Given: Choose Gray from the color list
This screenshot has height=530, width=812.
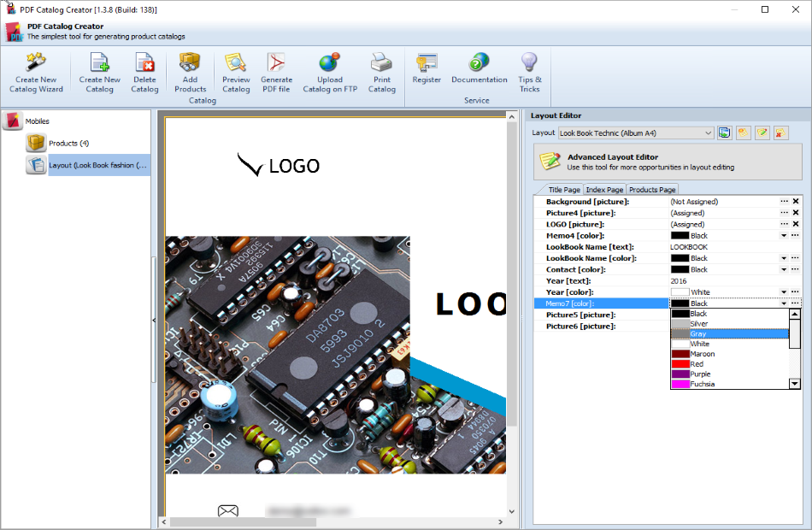Looking at the screenshot, I should (730, 333).
